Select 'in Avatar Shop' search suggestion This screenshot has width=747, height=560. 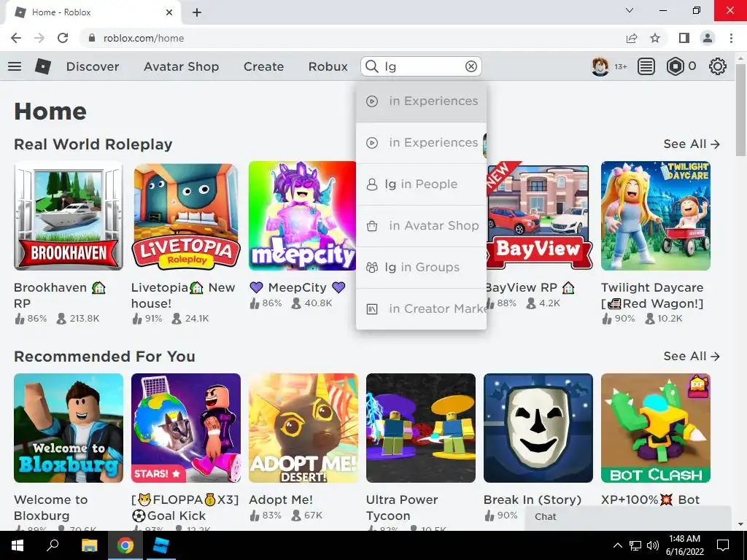click(x=421, y=226)
